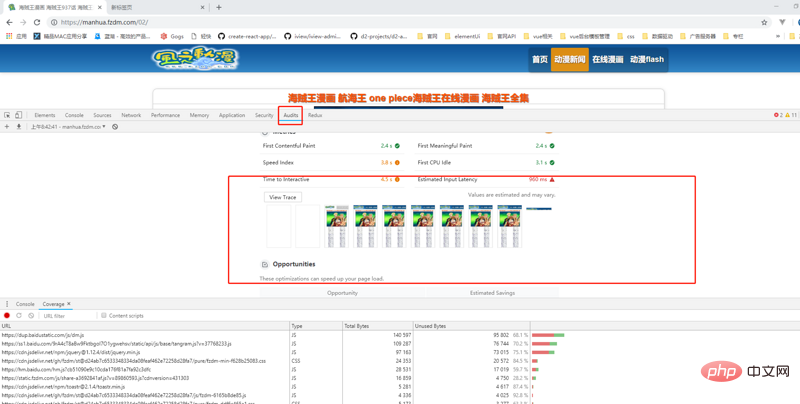Open 动漫flash in site navigation
The height and width of the screenshot is (404, 800).
click(x=647, y=60)
